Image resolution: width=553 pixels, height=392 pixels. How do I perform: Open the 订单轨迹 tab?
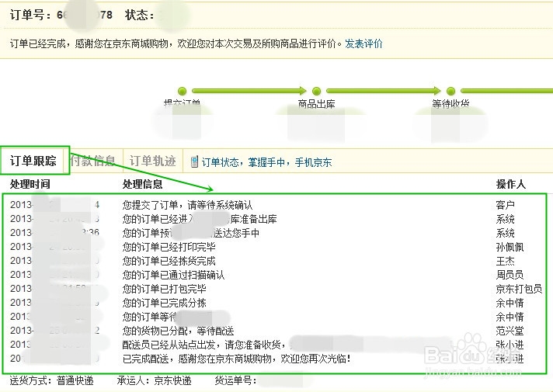pos(153,161)
